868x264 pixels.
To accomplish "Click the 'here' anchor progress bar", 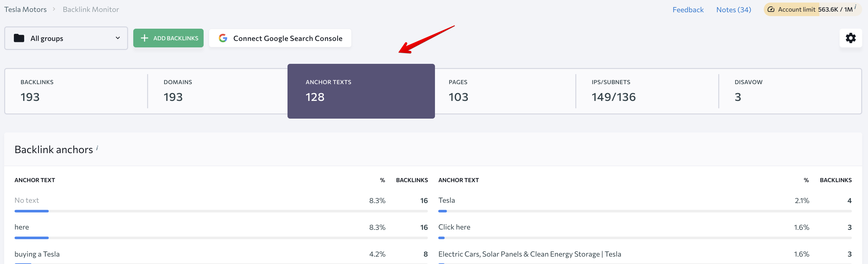I will (x=221, y=238).
